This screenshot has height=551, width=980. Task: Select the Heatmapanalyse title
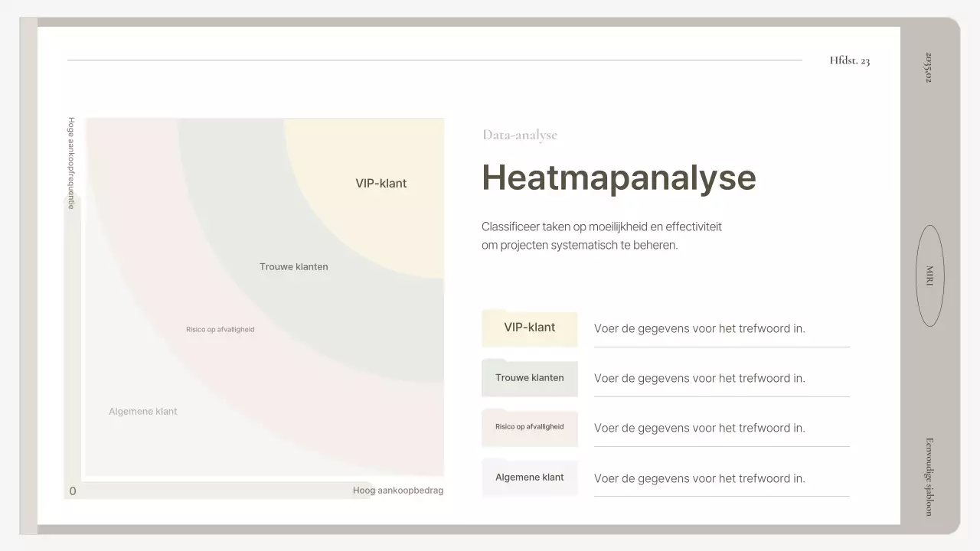coord(618,178)
